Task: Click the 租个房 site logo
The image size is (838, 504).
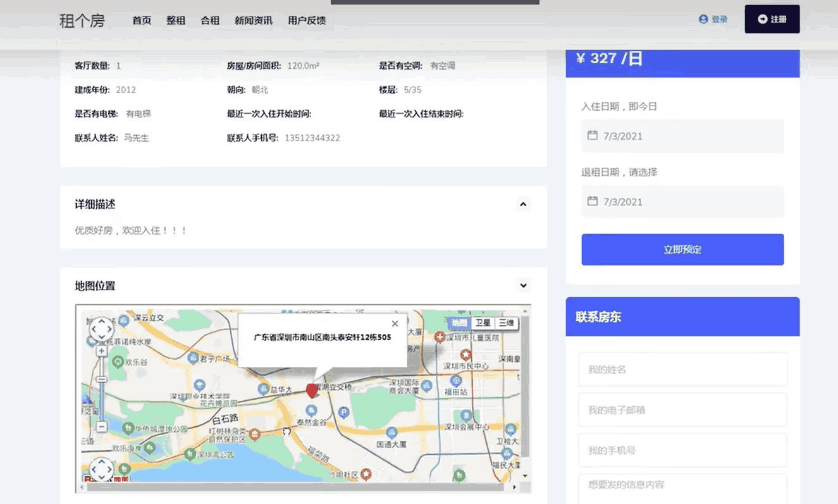Action: coord(82,20)
